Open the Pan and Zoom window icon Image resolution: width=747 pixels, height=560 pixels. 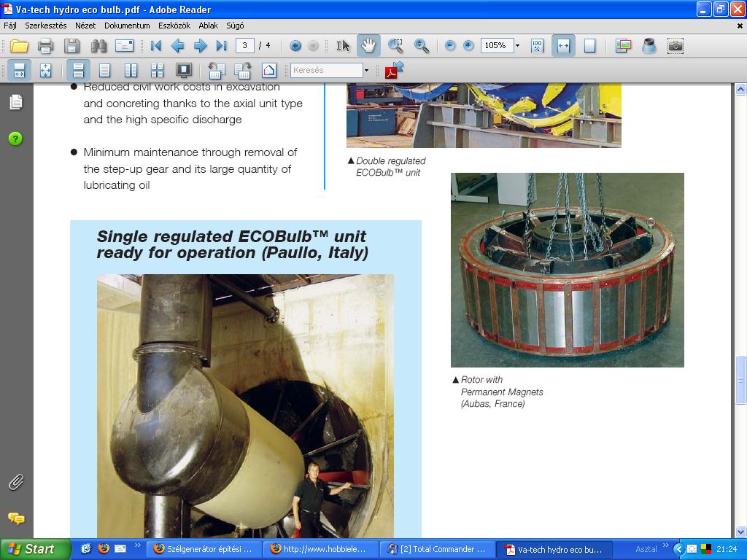(623, 46)
